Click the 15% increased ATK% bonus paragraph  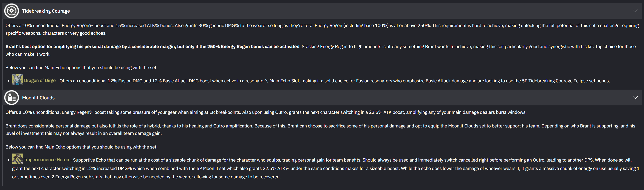322,29
